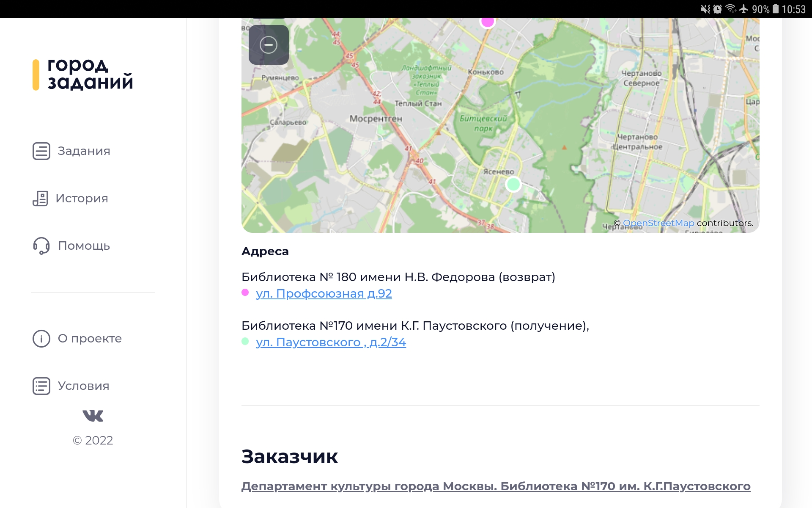Click the Коньково label on map
The width and height of the screenshot is (812, 508).
tap(486, 72)
